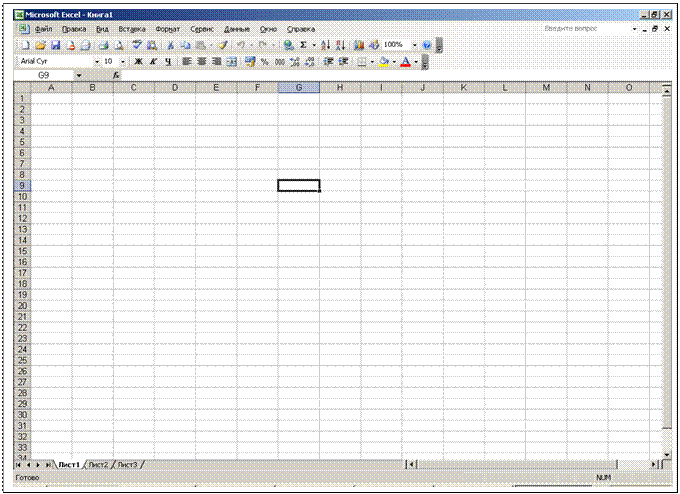Decrease cell indent
Viewport: 680px width, 494px height.
click(x=328, y=62)
